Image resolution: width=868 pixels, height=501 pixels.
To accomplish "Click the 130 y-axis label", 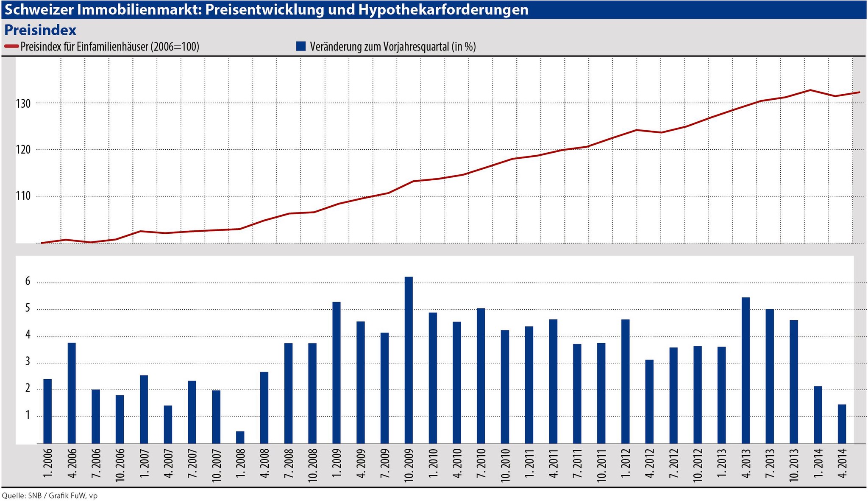I will [24, 104].
